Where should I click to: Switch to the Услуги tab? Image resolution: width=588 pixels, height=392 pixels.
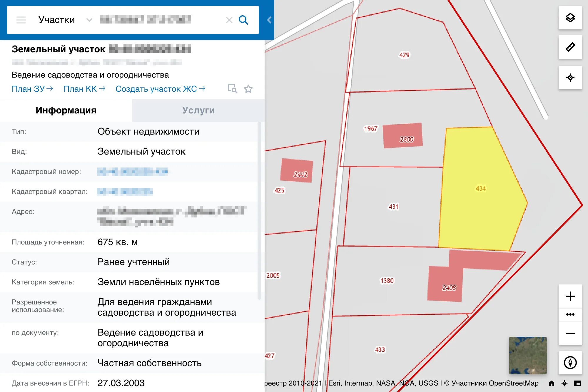pyautogui.click(x=198, y=110)
